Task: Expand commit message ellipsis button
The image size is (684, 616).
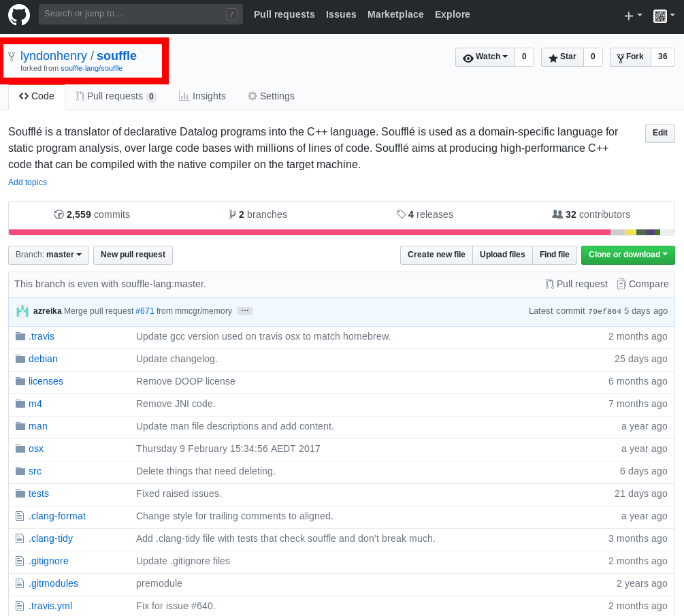Action: point(245,311)
